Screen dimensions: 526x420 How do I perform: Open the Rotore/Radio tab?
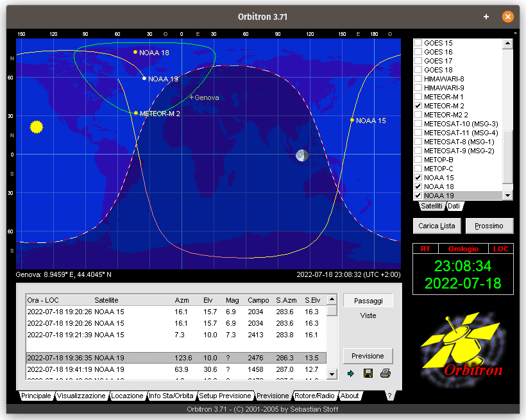point(315,396)
